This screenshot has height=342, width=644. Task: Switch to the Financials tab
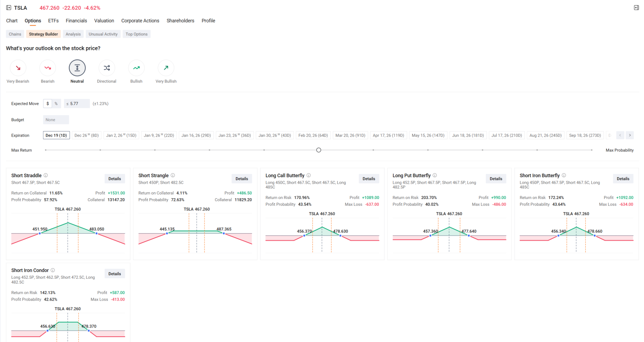click(76, 21)
